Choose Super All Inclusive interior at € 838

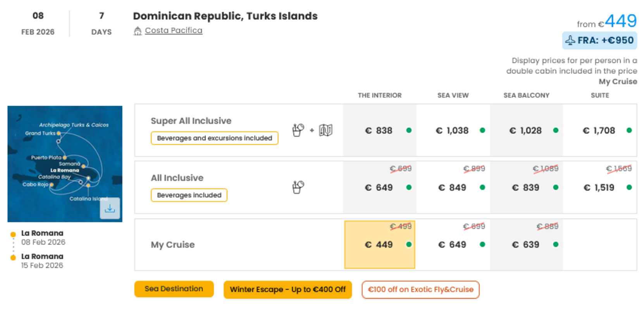coord(379,131)
